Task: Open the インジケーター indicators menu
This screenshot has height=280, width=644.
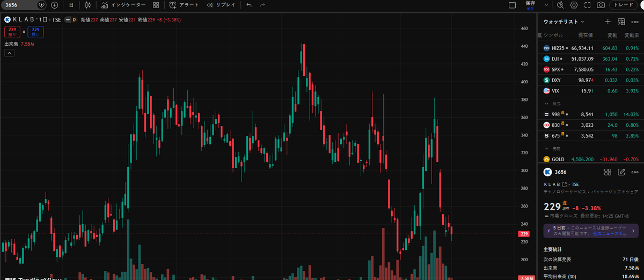Action: point(123,5)
